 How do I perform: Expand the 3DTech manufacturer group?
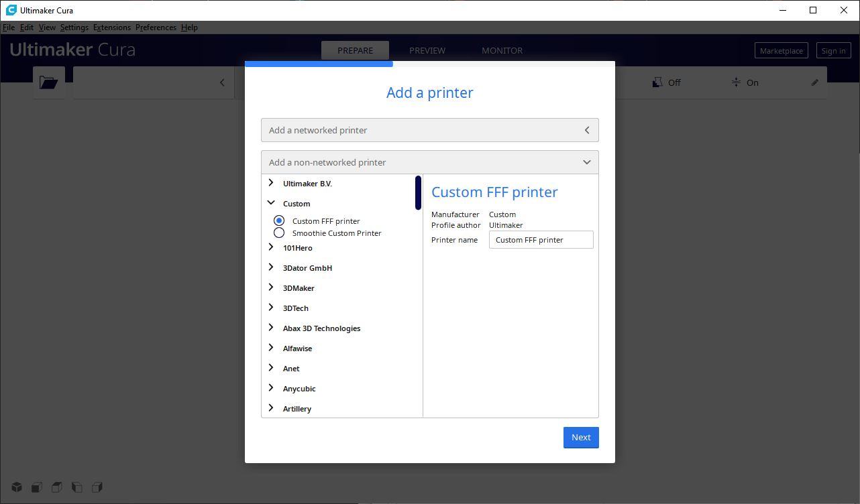[271, 308]
